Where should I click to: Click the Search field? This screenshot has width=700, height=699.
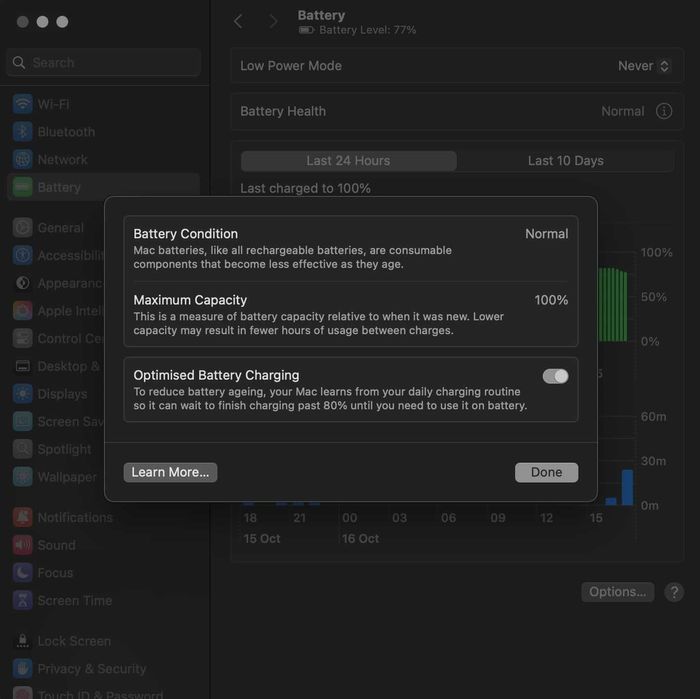coord(104,62)
